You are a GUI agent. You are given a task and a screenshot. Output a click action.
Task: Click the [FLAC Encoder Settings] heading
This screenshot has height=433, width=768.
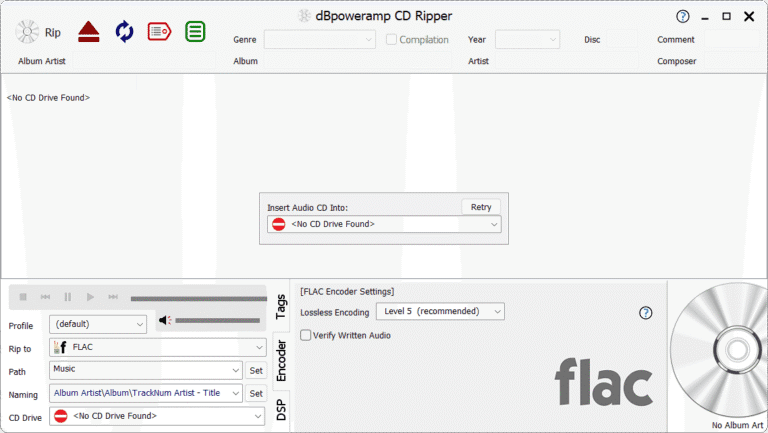347,291
